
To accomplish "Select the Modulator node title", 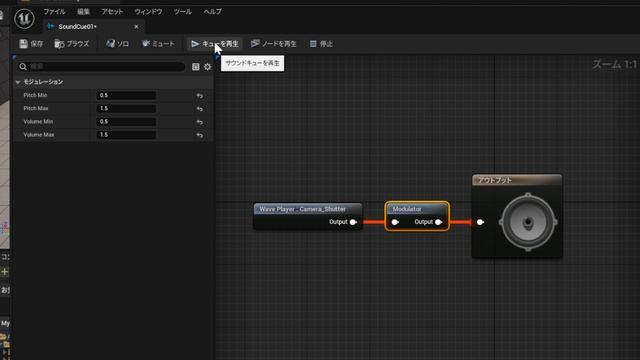I will coord(407,209).
